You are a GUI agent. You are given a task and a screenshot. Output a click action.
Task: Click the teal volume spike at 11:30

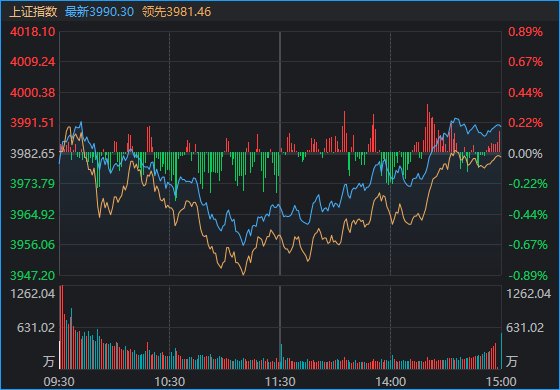[x=281, y=356]
